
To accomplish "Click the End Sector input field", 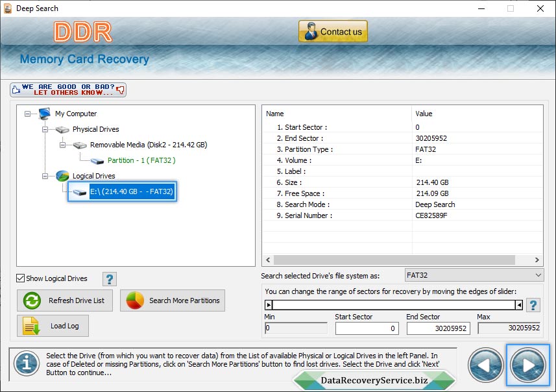I will pyautogui.click(x=439, y=328).
